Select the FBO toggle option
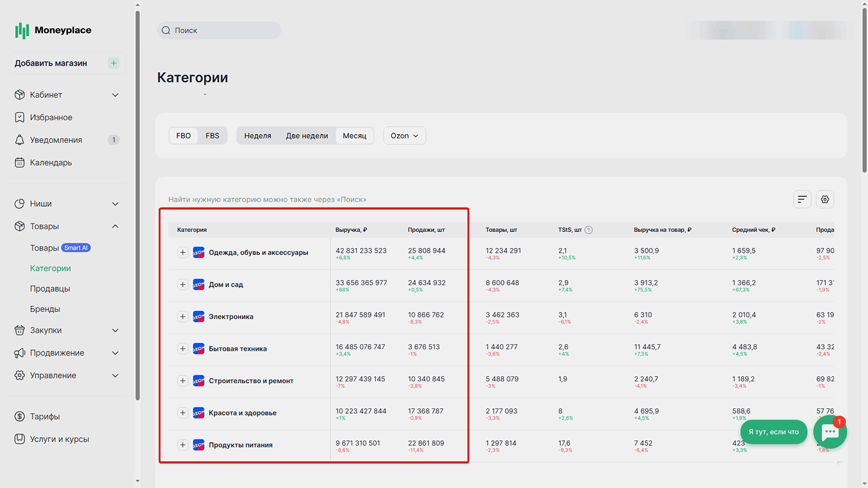Viewport: 868px width, 488px height. (x=183, y=136)
